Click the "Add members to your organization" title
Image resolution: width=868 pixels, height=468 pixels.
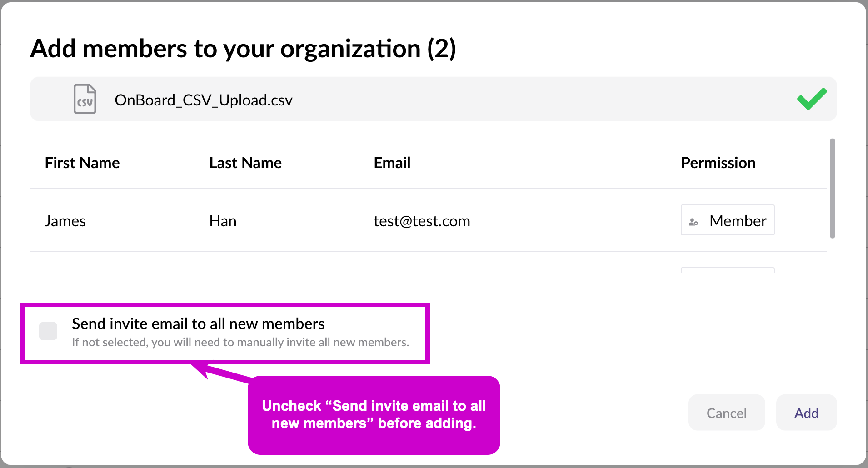243,49
